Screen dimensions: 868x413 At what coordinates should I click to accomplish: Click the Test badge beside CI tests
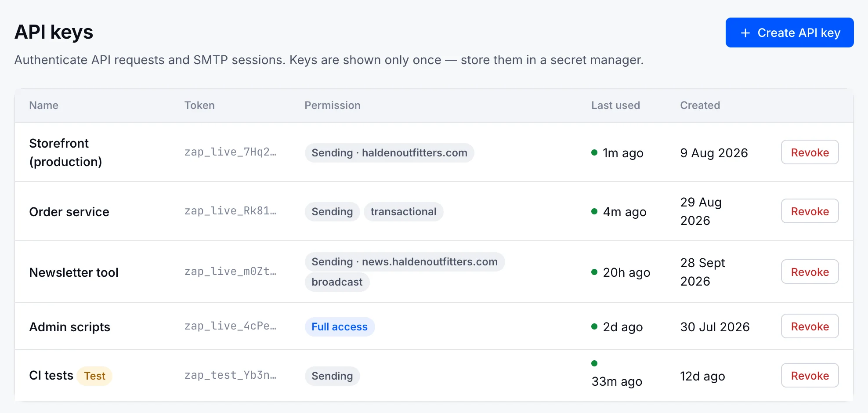(94, 376)
